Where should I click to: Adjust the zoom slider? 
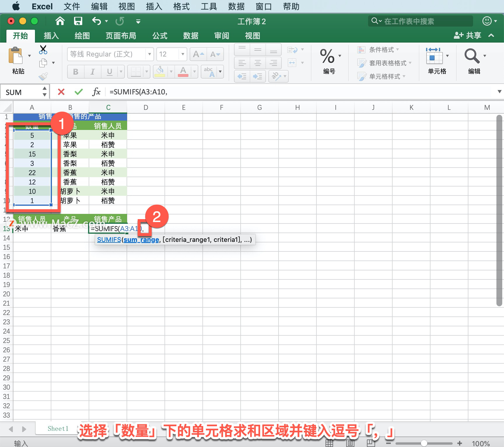(x=424, y=443)
